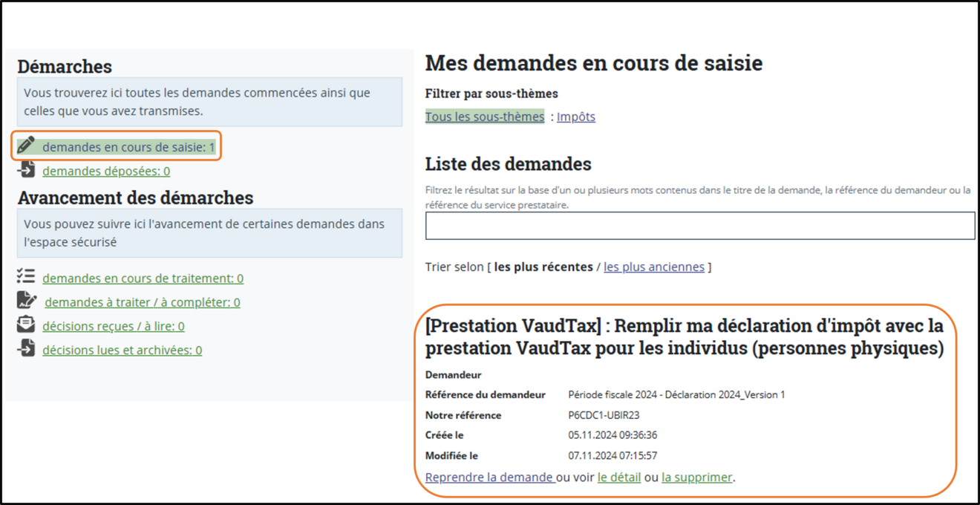Click the document-edit icon for demandes à traiter
Screen dimensions: 980x505
(26, 301)
